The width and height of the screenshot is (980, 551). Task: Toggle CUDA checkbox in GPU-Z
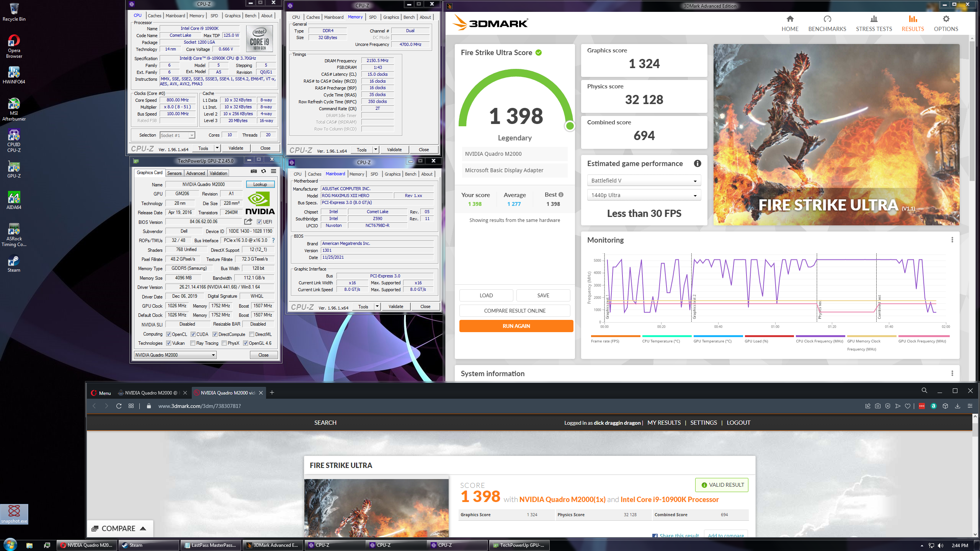(193, 334)
